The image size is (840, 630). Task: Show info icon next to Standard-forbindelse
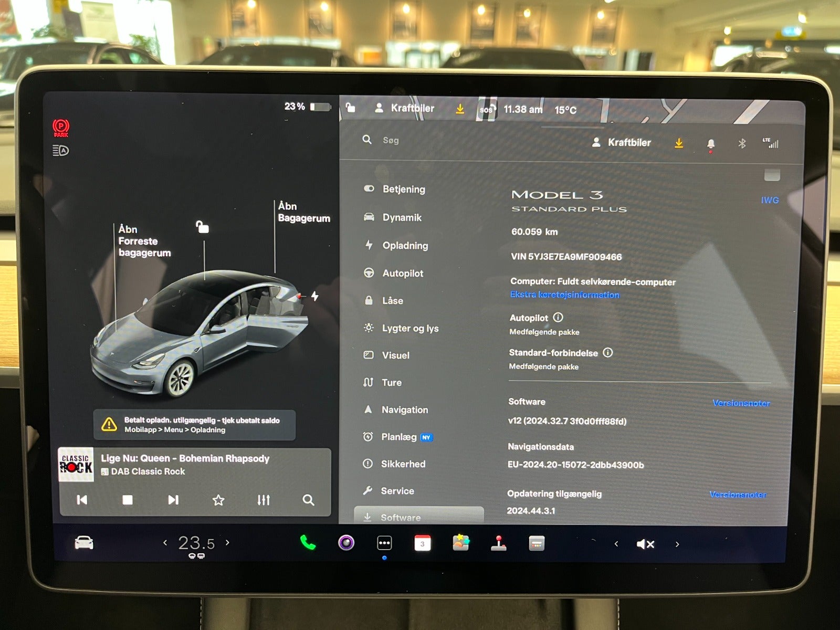(x=607, y=352)
